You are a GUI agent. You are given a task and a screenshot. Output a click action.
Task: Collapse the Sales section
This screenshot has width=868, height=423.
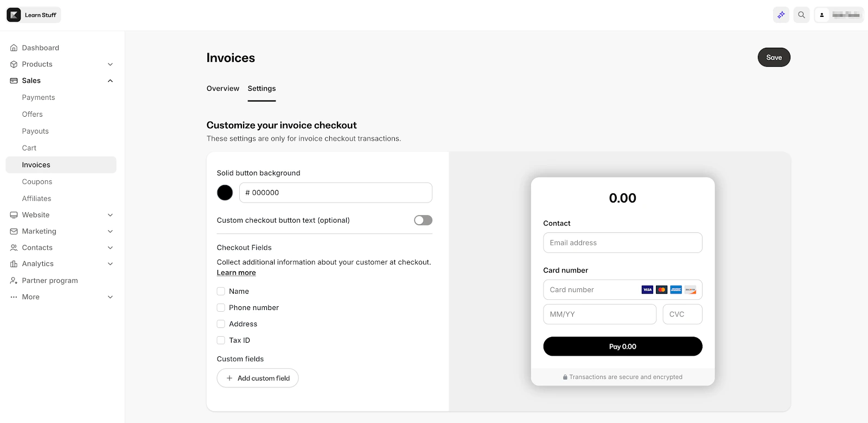(110, 80)
